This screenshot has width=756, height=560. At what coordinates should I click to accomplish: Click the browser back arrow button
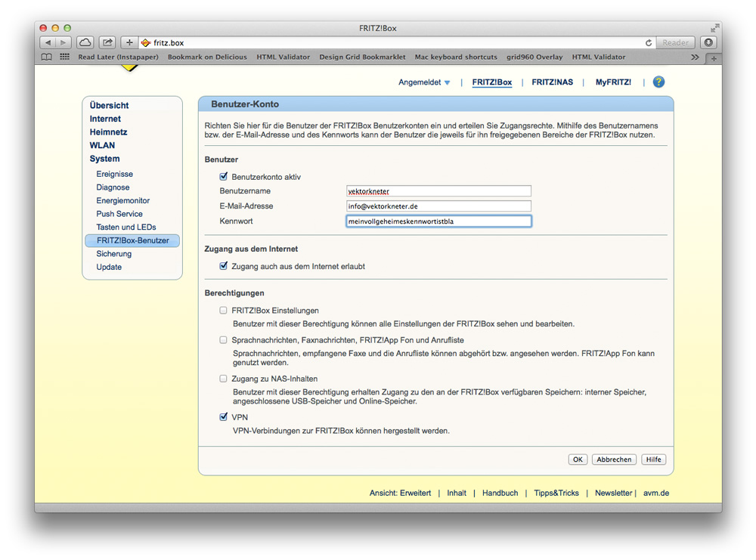pyautogui.click(x=47, y=42)
